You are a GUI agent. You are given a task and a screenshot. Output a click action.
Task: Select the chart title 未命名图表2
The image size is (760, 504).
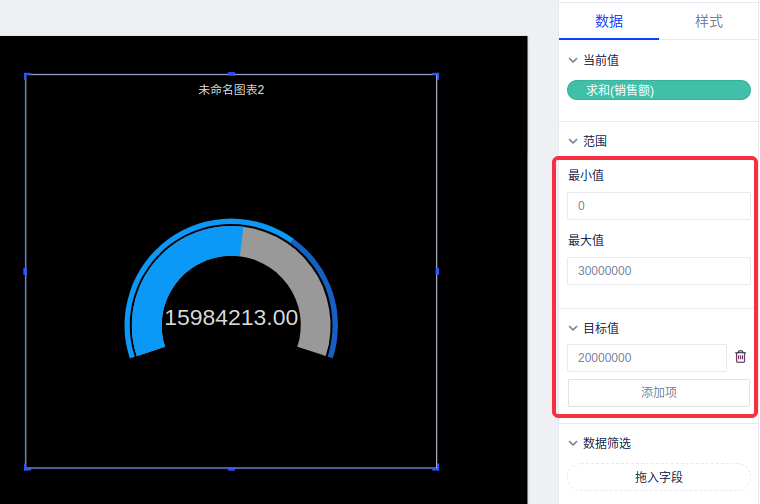(x=231, y=90)
